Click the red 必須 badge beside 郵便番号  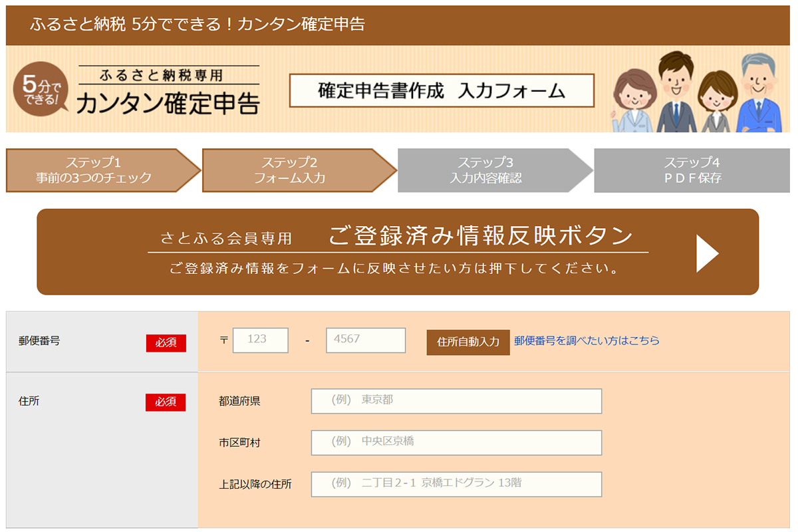pyautogui.click(x=166, y=343)
